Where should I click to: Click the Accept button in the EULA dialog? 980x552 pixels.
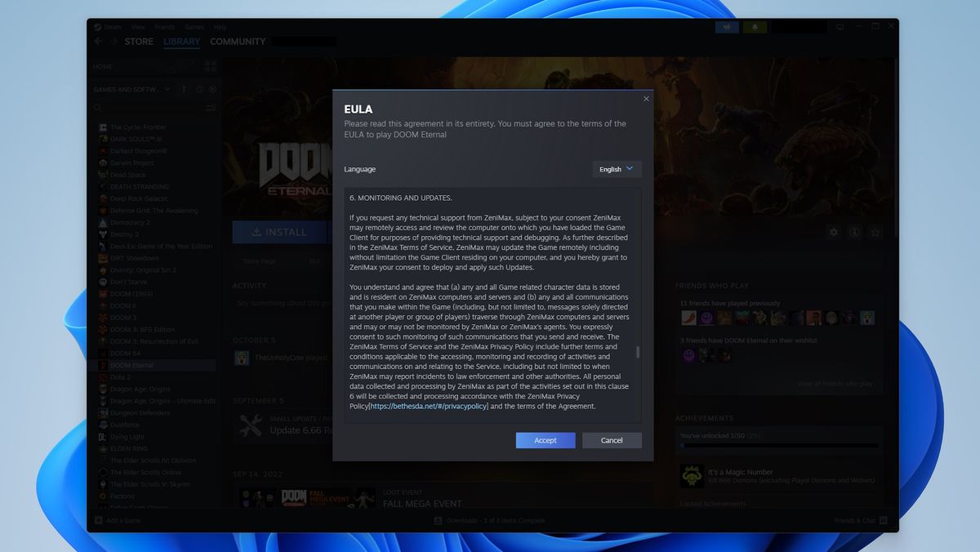[x=545, y=440]
